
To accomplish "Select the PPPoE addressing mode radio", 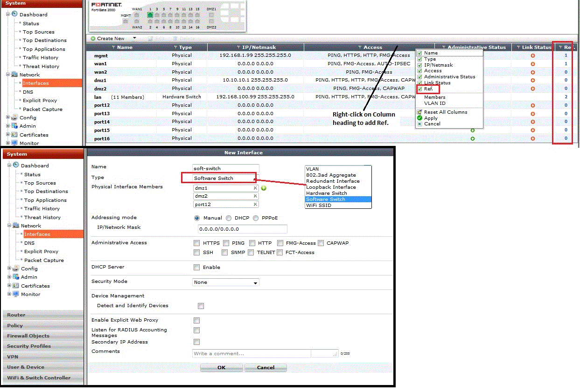I will (x=256, y=218).
